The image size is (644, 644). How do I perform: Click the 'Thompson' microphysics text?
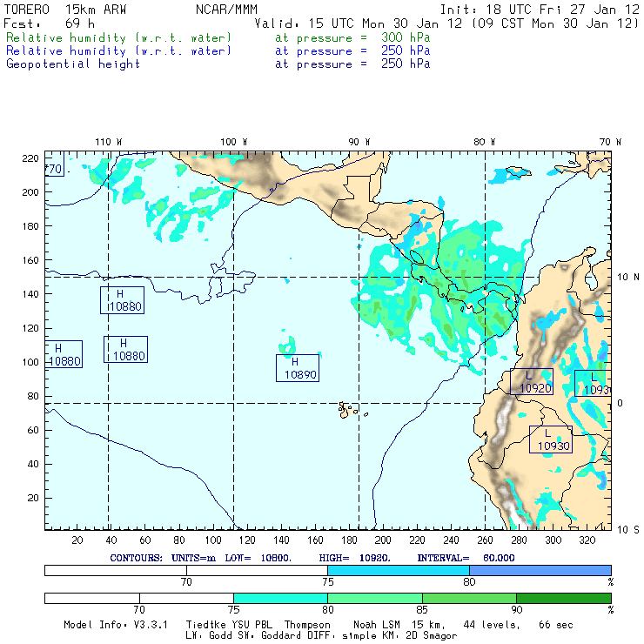(x=307, y=625)
